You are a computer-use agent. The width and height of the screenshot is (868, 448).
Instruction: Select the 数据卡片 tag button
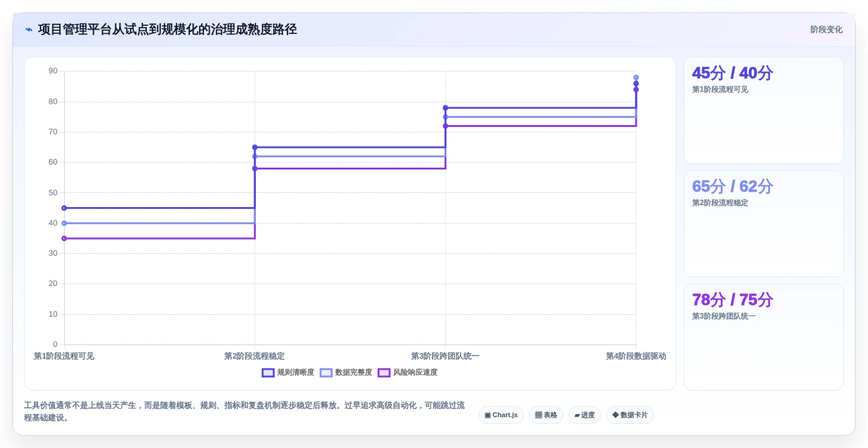[630, 415]
